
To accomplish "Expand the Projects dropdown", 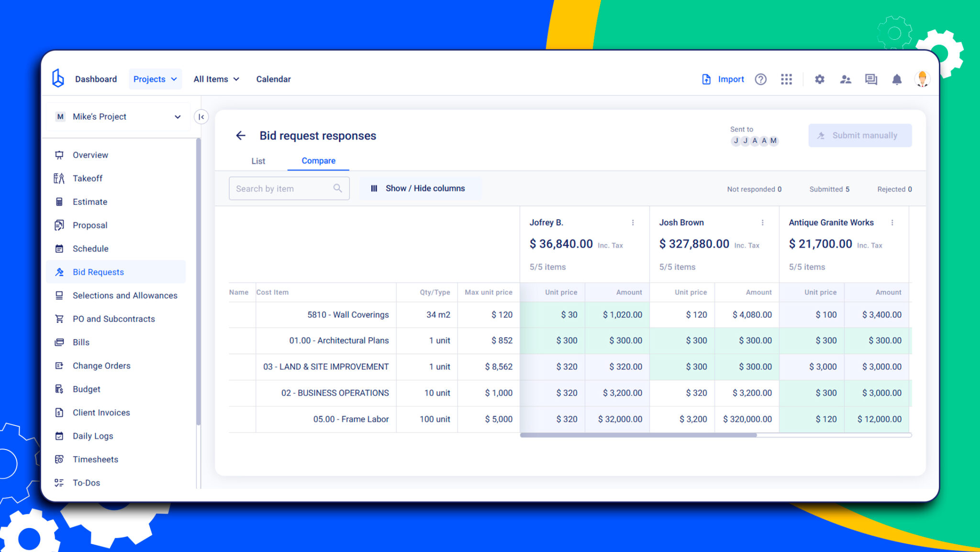I will [155, 79].
